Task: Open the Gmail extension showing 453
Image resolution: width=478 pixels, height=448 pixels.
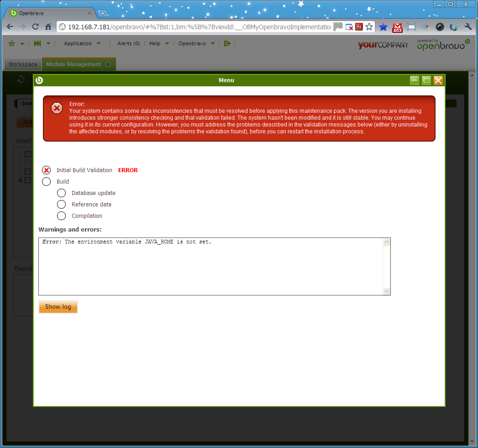Action: point(397,27)
